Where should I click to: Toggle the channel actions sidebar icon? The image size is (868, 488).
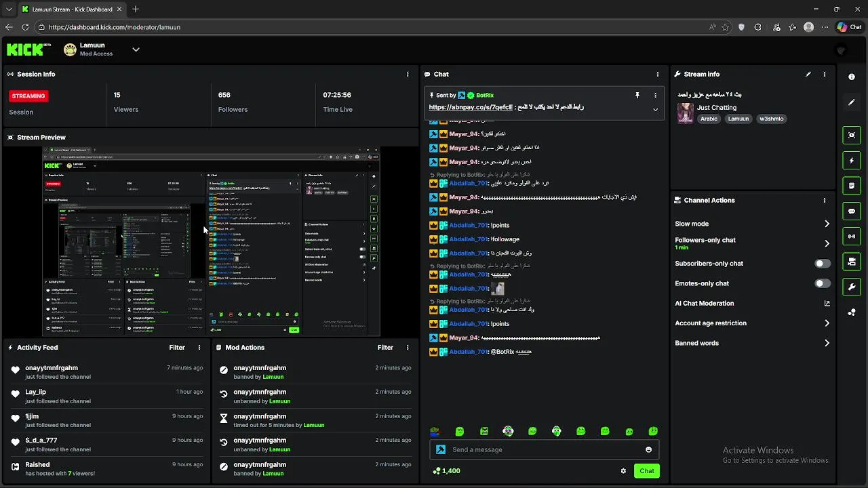point(852,262)
